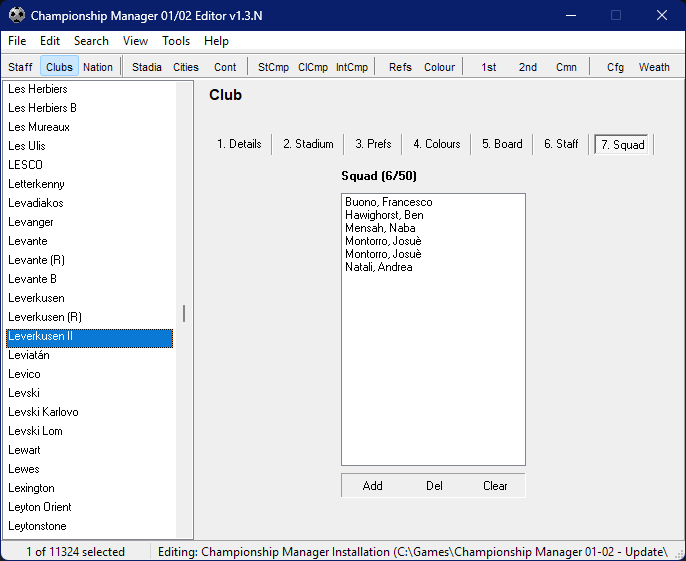Select Leyton Orient club
This screenshot has height=561, width=686.
[89, 507]
